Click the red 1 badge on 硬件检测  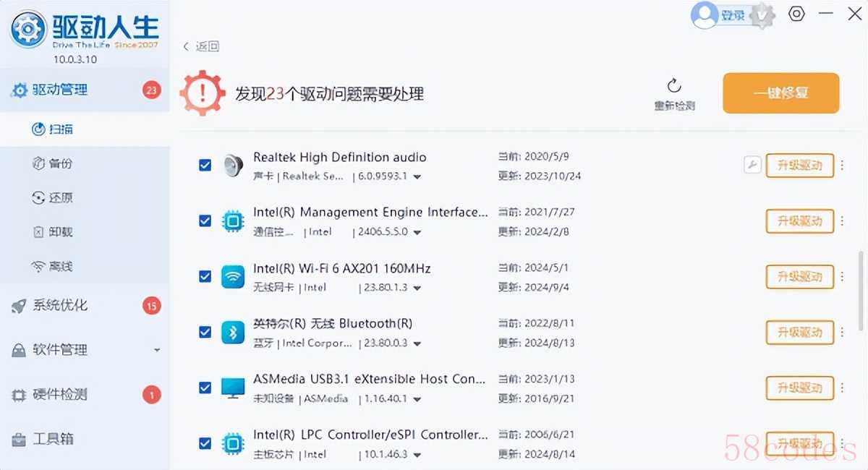tap(151, 395)
